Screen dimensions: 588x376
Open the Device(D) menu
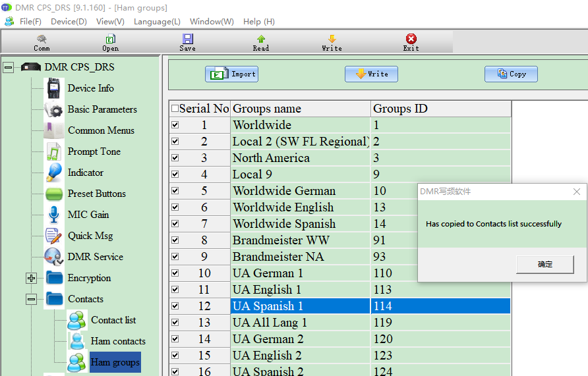69,21
